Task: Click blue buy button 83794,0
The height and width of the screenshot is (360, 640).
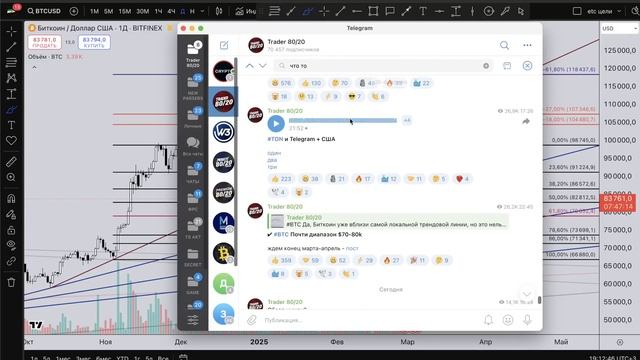Action: (94, 42)
